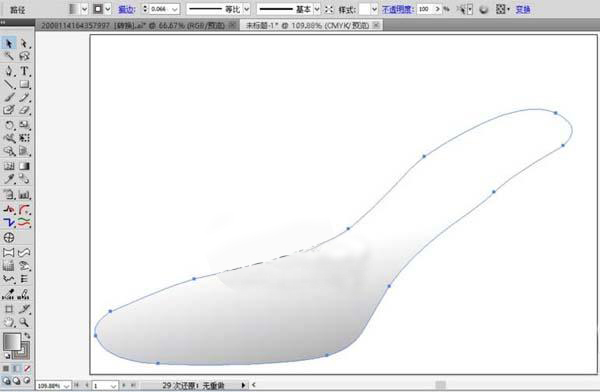Switch to the 未标题-1 document tab
Image resolution: width=600 pixels, height=392 pixels.
307,26
